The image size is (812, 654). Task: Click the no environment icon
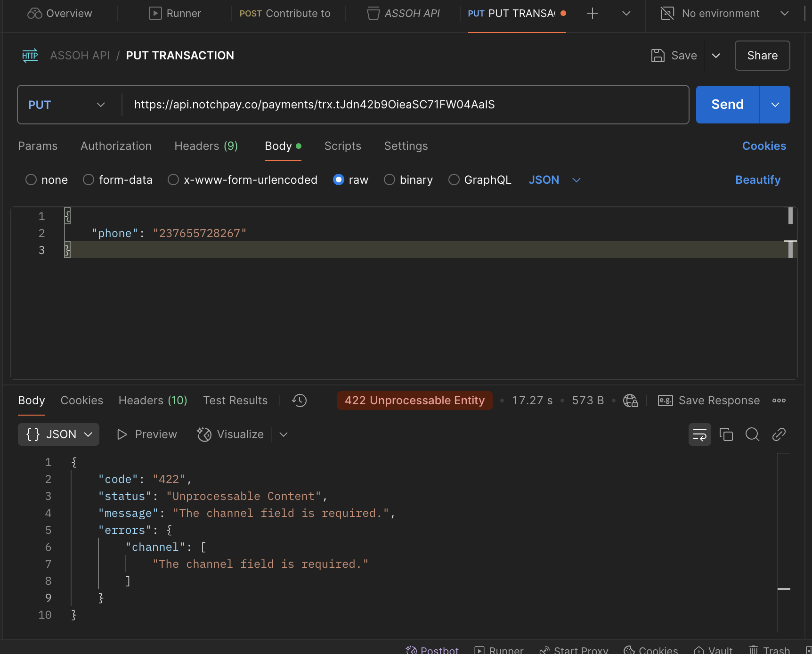click(x=667, y=13)
